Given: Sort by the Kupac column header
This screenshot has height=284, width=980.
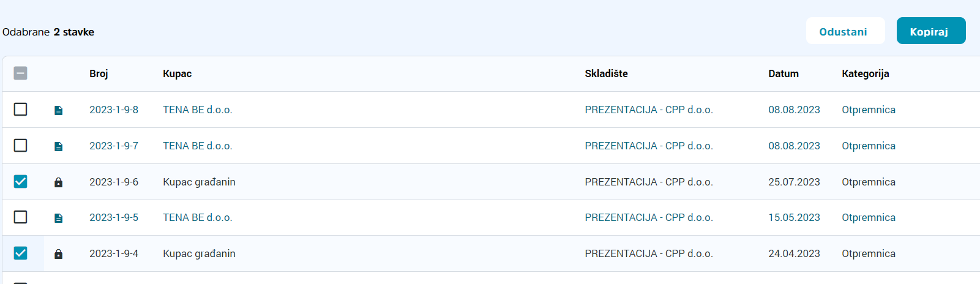Looking at the screenshot, I should pos(177,73).
